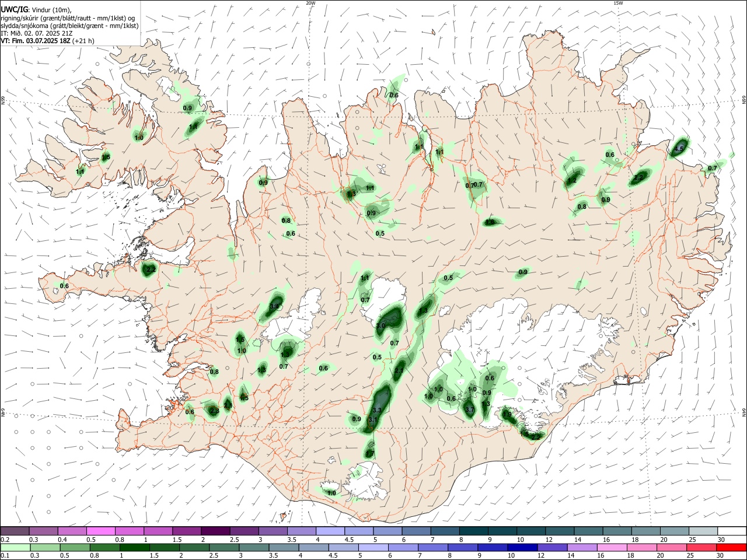Click the bright red 30 swatch in bottom legend row
The image size is (747, 560).
[731, 547]
